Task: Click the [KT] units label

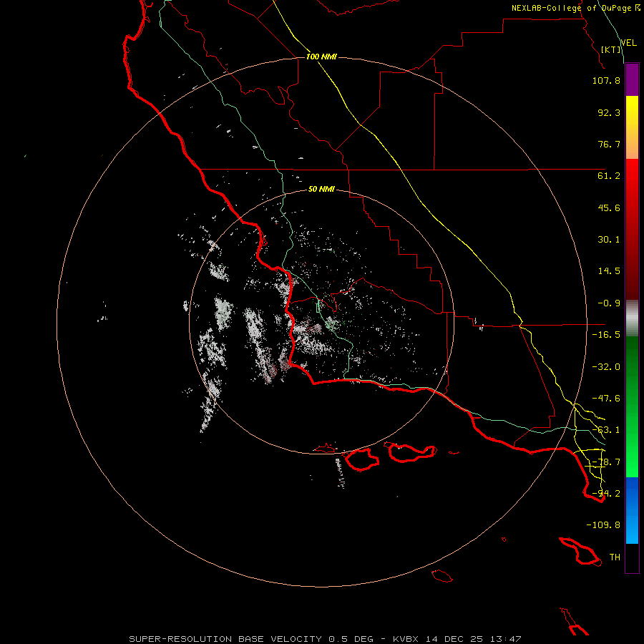Action: click(610, 49)
